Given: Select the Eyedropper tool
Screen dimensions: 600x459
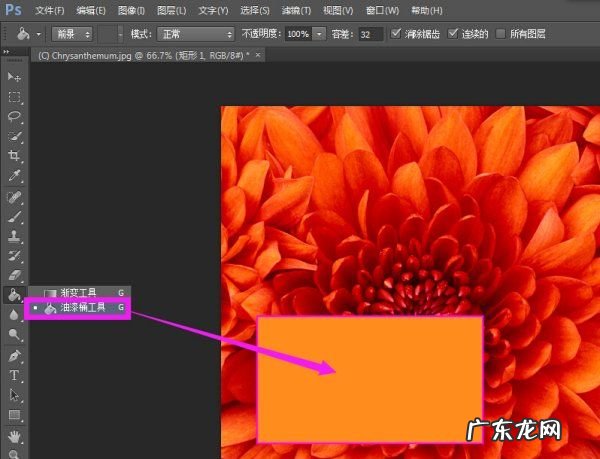Looking at the screenshot, I should click(x=14, y=176).
